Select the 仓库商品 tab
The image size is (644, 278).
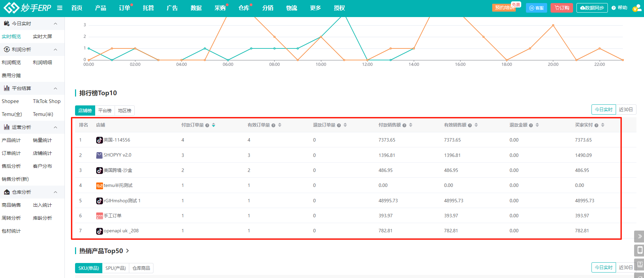click(x=141, y=268)
